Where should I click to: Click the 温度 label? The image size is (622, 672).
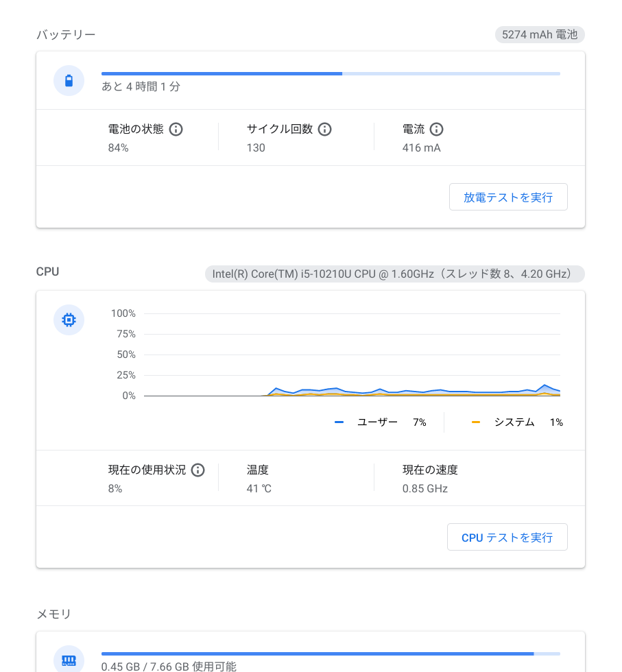pyautogui.click(x=258, y=470)
